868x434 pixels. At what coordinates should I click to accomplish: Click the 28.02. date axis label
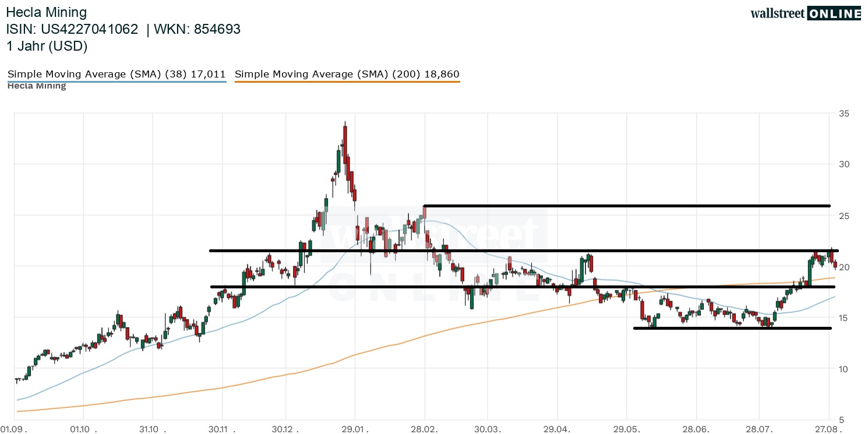[425, 428]
